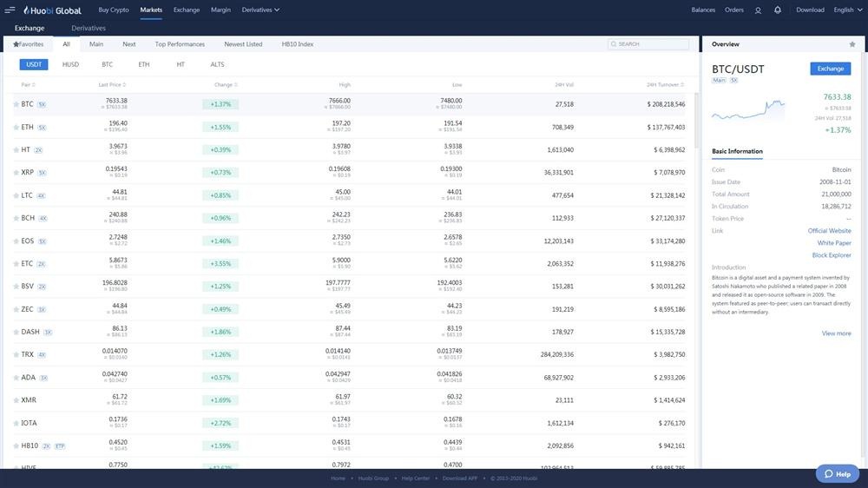The image size is (868, 488).
Task: Sort the list by Last Price column
Action: (112, 85)
